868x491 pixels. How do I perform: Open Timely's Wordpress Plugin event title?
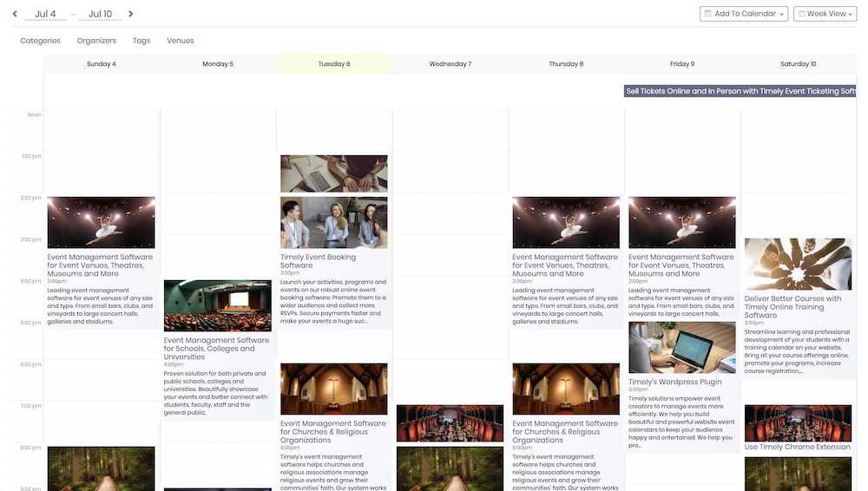[675, 382]
